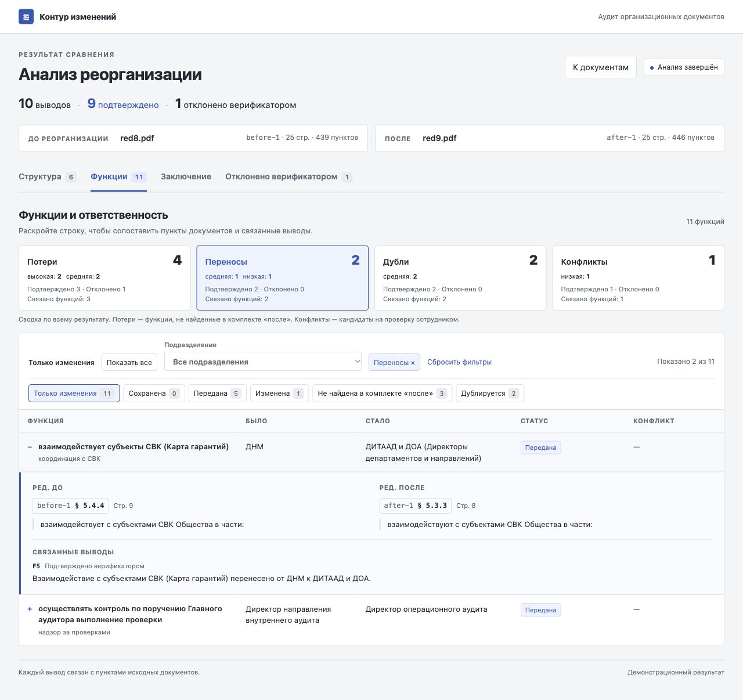743x700 pixels.
Task: Click the ДИТААД и ДОА cell in Стало column
Action: click(423, 452)
